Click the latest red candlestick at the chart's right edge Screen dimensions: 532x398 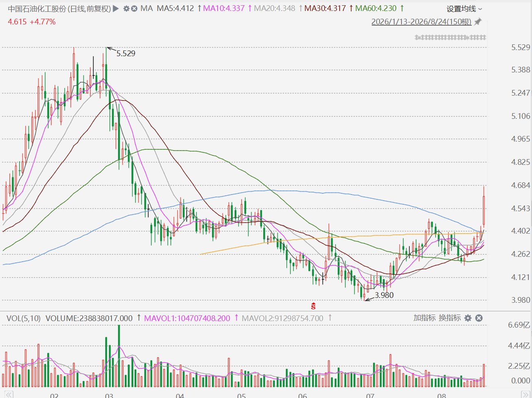click(x=484, y=208)
